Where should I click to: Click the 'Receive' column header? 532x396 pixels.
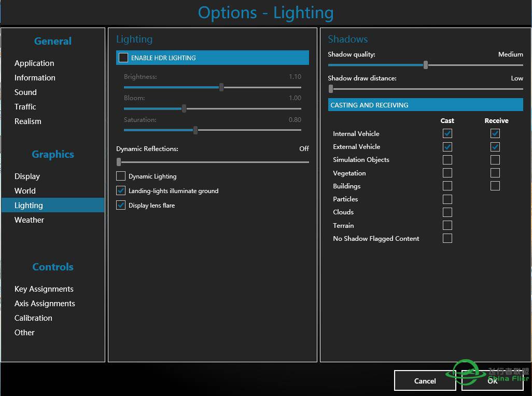click(496, 120)
